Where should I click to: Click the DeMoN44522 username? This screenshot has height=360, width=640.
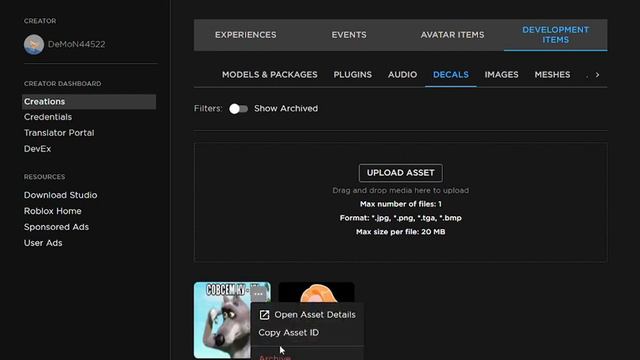pyautogui.click(x=76, y=44)
